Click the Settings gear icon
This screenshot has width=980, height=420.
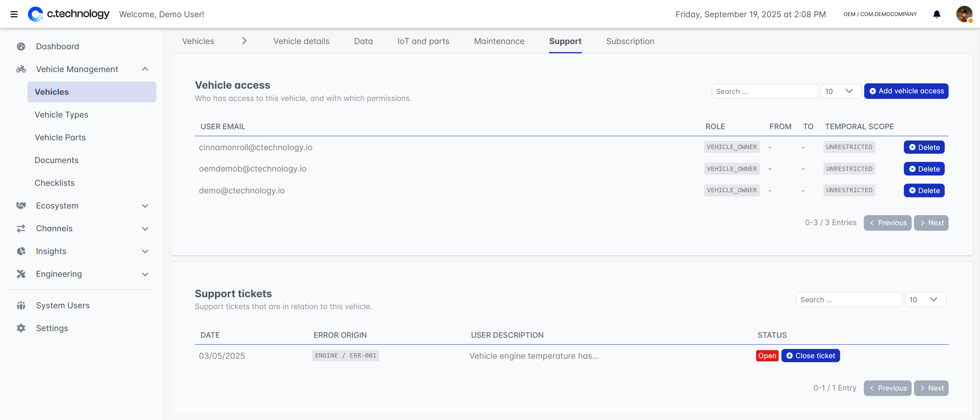[21, 328]
